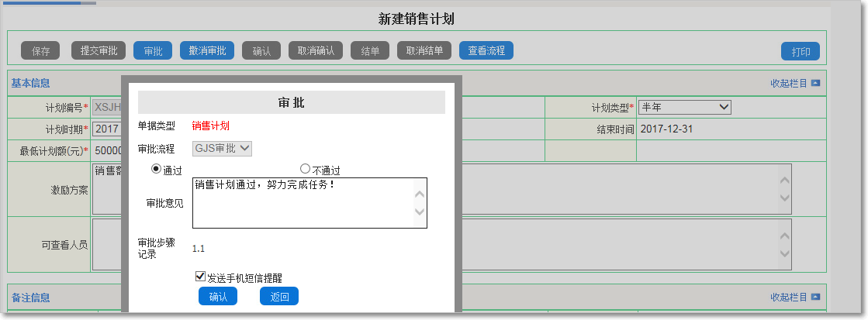Click the 审批 dialog heading
The width and height of the screenshot is (868, 320).
click(291, 103)
